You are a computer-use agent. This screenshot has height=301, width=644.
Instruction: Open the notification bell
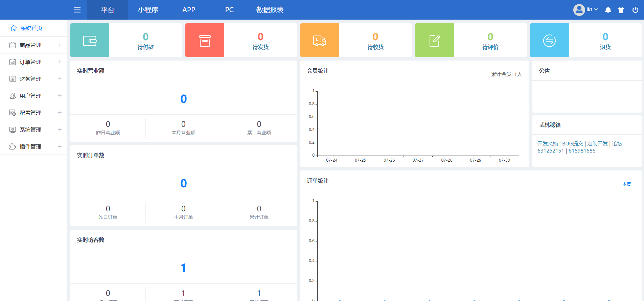pos(608,10)
